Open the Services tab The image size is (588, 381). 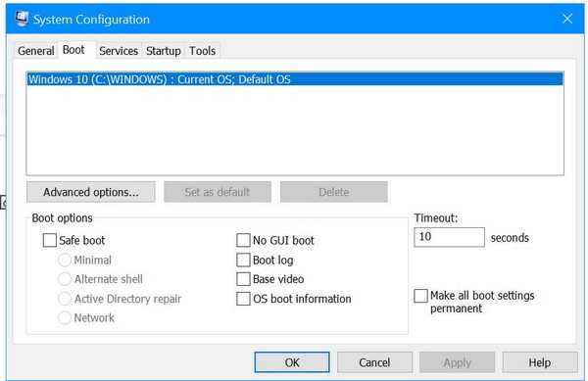119,51
